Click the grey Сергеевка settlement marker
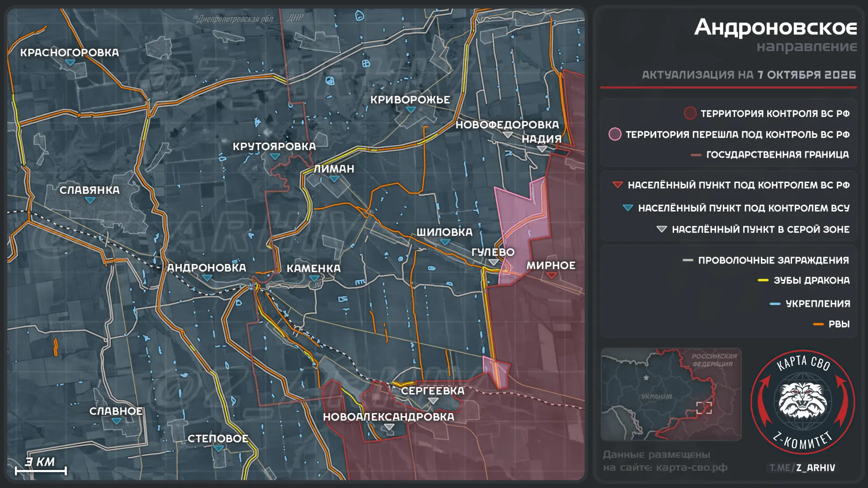 (x=433, y=401)
